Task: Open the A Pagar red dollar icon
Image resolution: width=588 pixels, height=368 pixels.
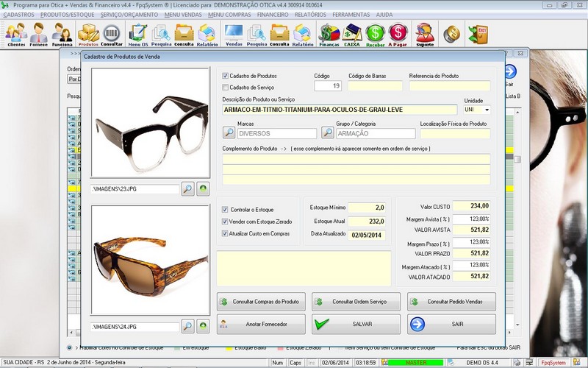Action: (398, 34)
